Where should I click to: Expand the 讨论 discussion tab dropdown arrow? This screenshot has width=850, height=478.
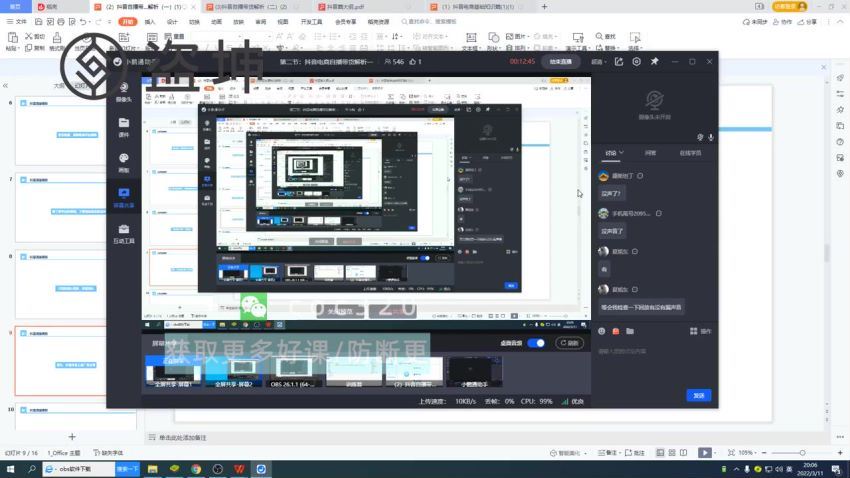(x=622, y=153)
